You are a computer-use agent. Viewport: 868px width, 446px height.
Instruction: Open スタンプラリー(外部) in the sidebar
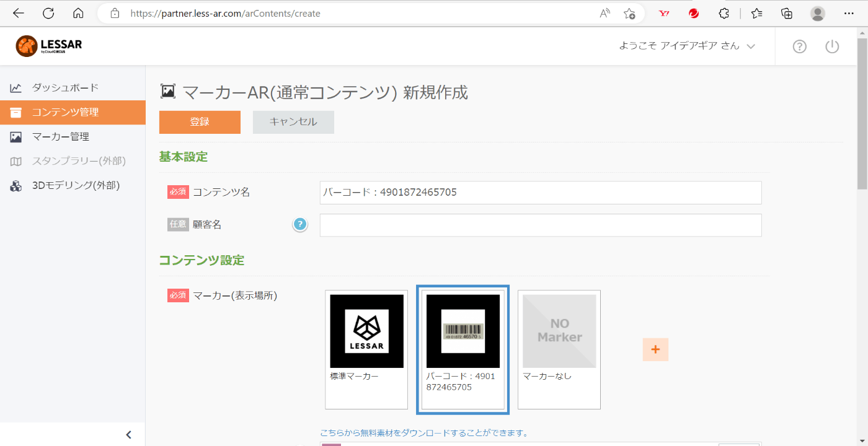tap(73, 161)
